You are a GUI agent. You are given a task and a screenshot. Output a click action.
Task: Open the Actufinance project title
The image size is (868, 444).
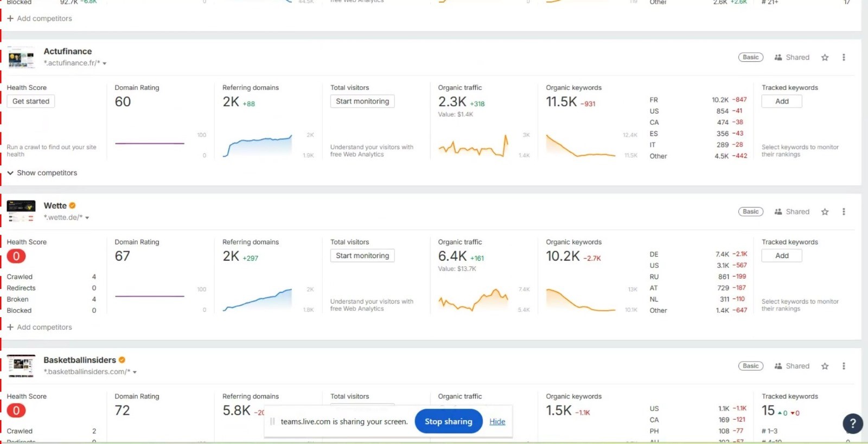tap(68, 52)
